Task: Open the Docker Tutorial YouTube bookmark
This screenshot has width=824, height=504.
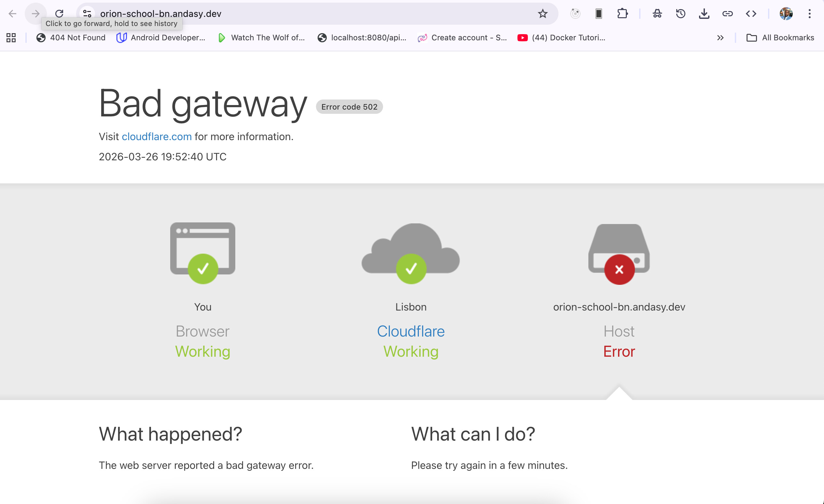Action: 561,38
